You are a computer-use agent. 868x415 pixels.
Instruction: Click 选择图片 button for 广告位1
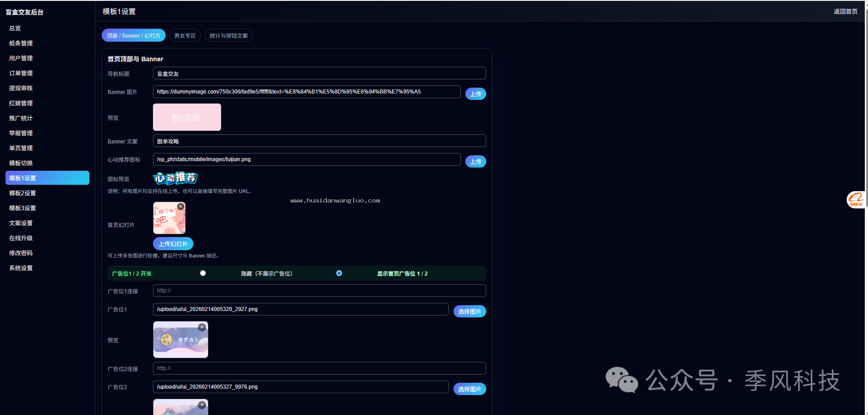tap(470, 311)
